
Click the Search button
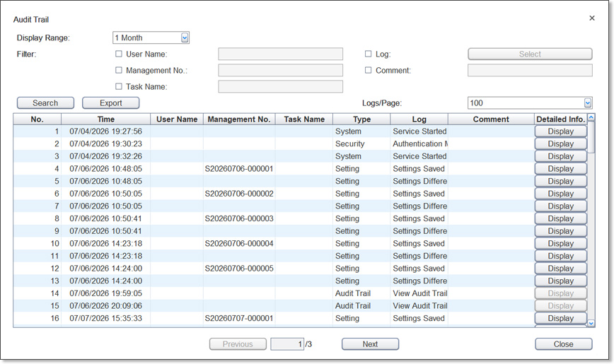click(45, 103)
